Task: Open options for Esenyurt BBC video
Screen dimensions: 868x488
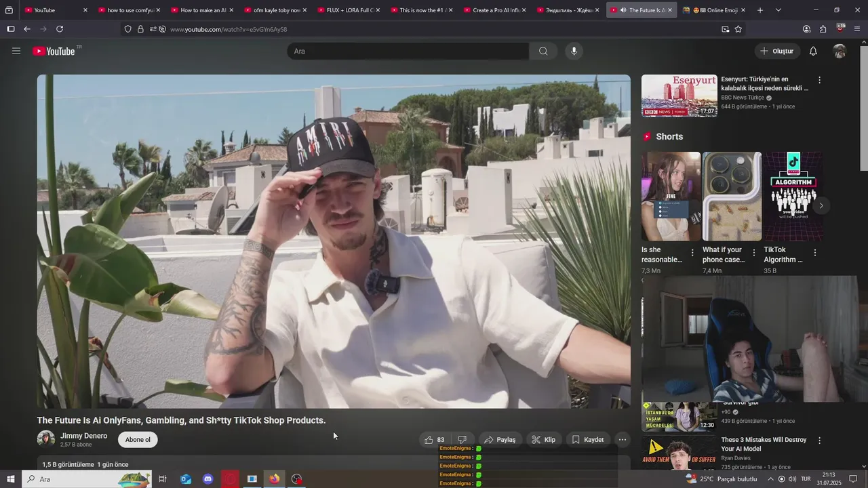Action: tap(819, 80)
